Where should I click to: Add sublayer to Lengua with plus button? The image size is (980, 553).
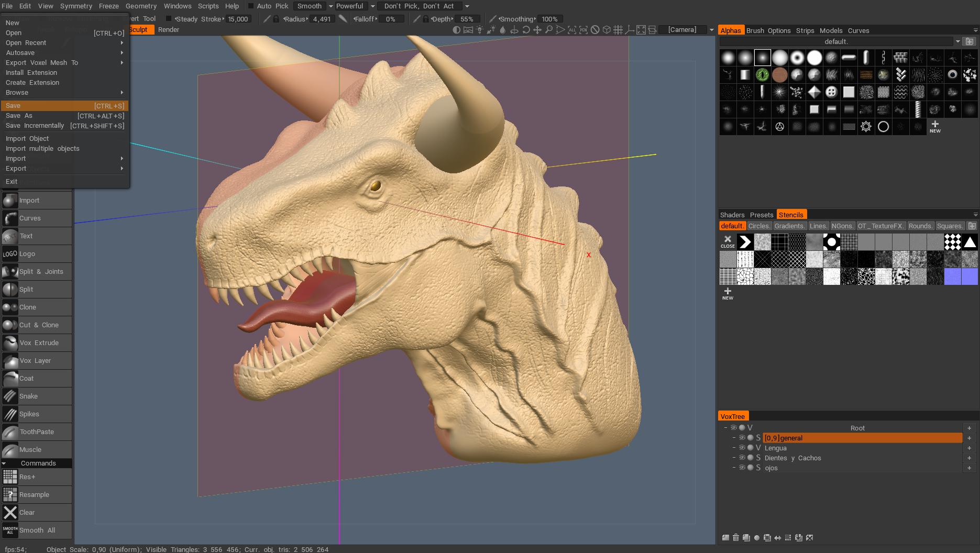point(969,448)
